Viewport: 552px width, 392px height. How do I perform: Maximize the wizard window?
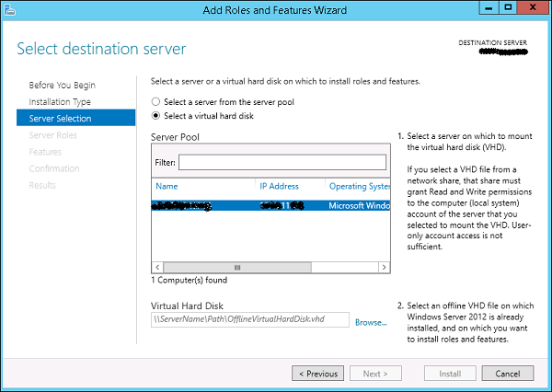(507, 9)
